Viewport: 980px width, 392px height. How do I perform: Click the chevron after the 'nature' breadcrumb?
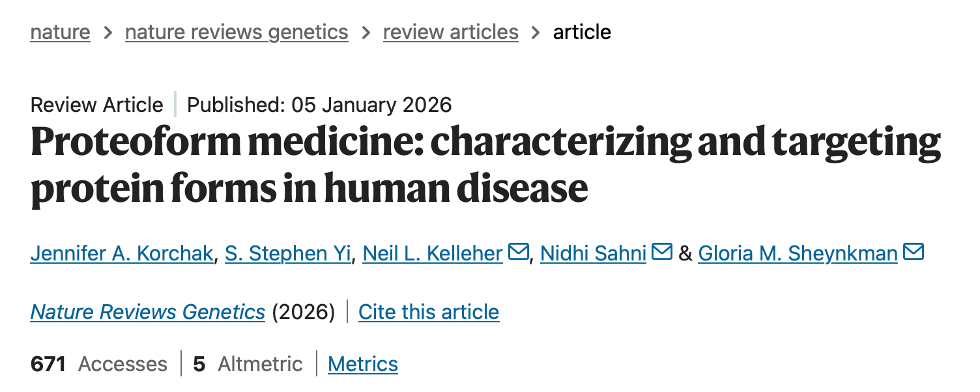pyautogui.click(x=108, y=33)
